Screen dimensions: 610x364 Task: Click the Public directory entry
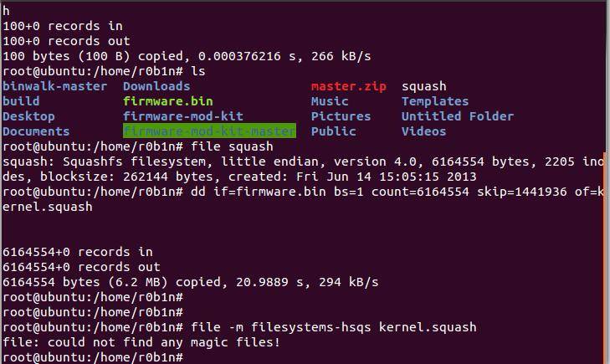point(333,131)
